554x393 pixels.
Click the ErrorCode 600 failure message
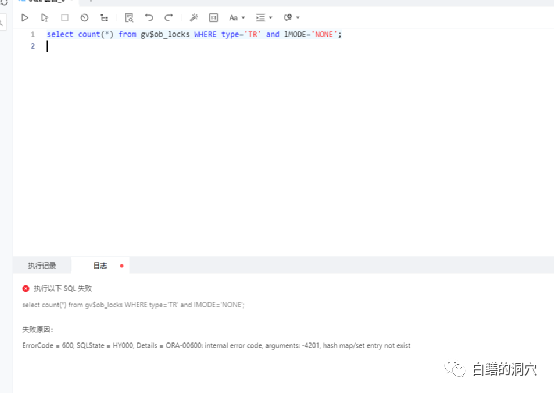point(216,345)
